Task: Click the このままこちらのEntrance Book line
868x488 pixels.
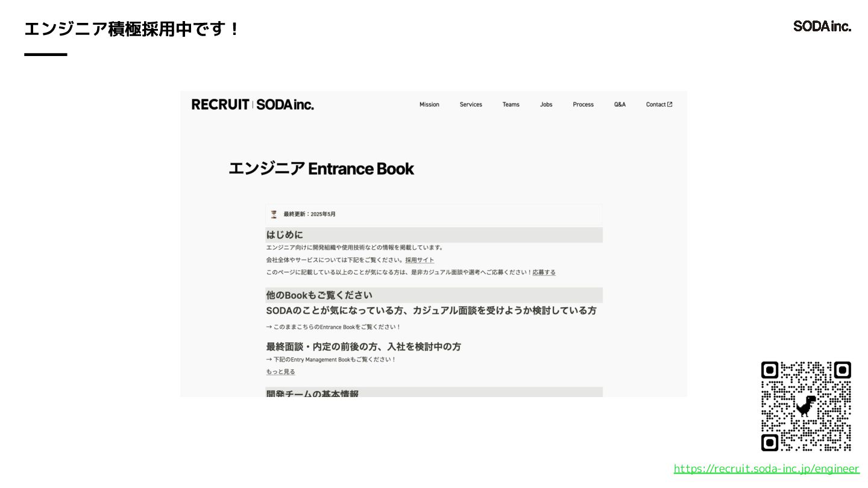Action: (333, 327)
